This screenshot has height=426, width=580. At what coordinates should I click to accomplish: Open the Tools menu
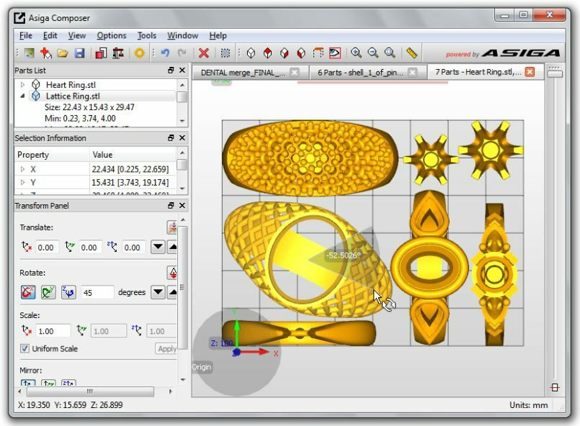tap(147, 36)
